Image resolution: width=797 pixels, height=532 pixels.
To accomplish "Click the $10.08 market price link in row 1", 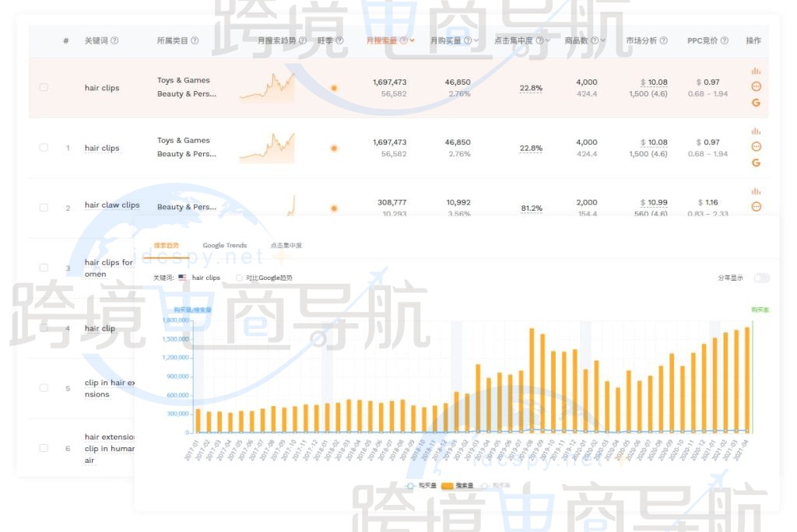I will pyautogui.click(x=658, y=142).
